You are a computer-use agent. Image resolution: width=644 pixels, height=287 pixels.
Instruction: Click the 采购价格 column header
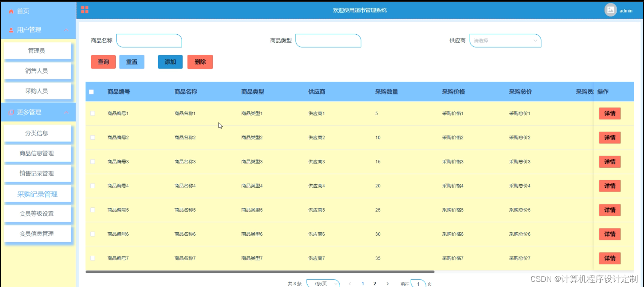point(453,92)
